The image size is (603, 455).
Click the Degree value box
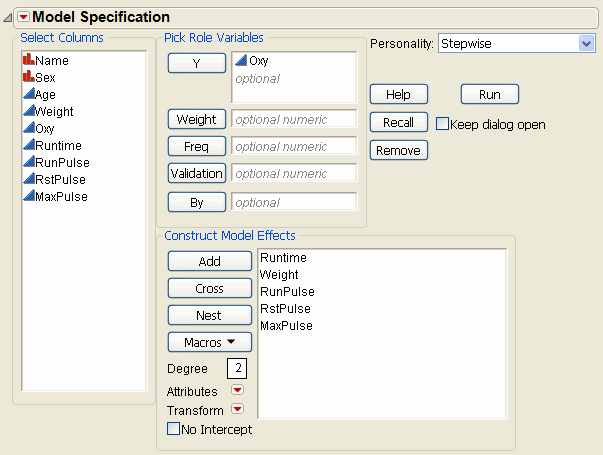coord(239,369)
